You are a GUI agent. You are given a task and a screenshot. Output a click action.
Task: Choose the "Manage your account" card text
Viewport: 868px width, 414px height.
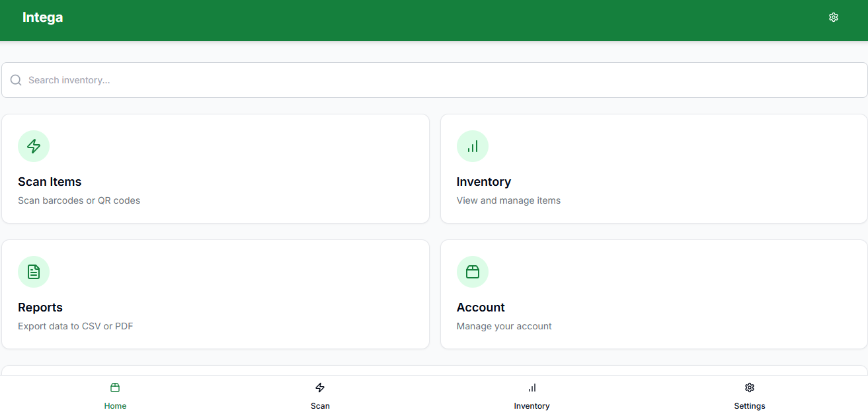(504, 326)
